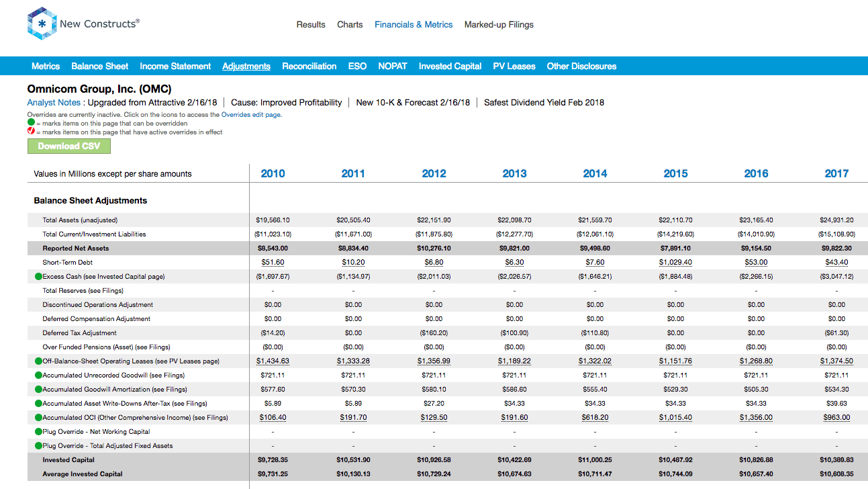Screen dimensions: 868x489
Task: Click the Omnicom Group, Inc. (OMC) heading
Action: click(99, 89)
